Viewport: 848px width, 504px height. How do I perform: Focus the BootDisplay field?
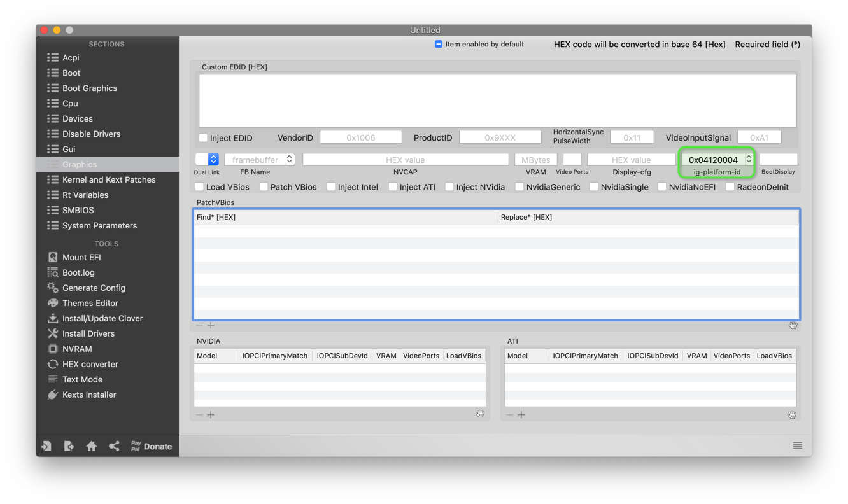click(x=779, y=160)
